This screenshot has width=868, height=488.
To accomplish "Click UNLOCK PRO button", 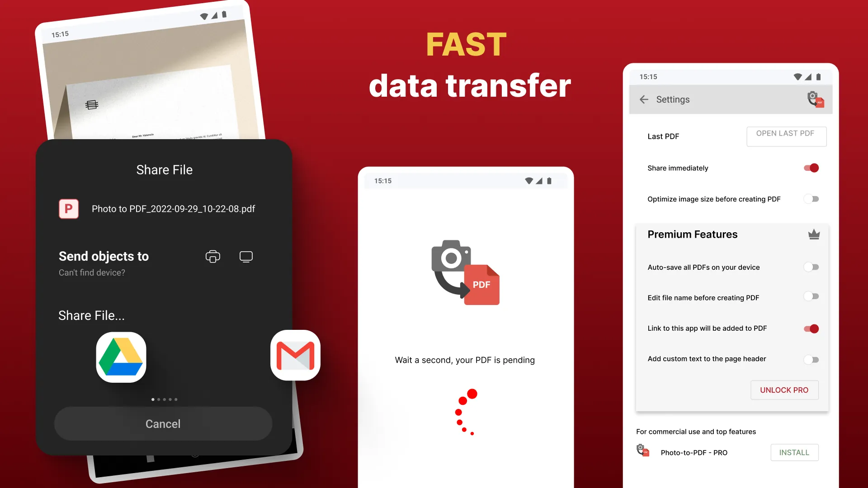I will pyautogui.click(x=783, y=389).
